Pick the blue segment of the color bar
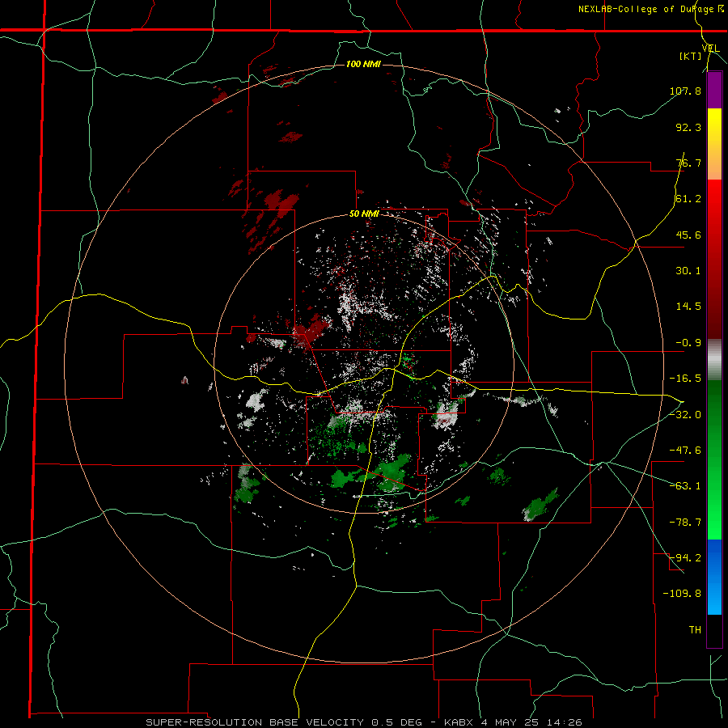This screenshot has width=728, height=728. 714,577
